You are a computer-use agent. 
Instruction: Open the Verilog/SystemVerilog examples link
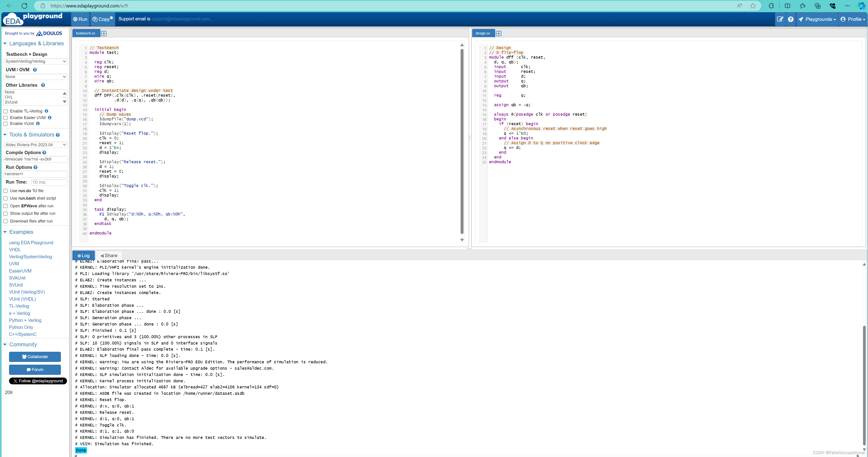point(30,257)
